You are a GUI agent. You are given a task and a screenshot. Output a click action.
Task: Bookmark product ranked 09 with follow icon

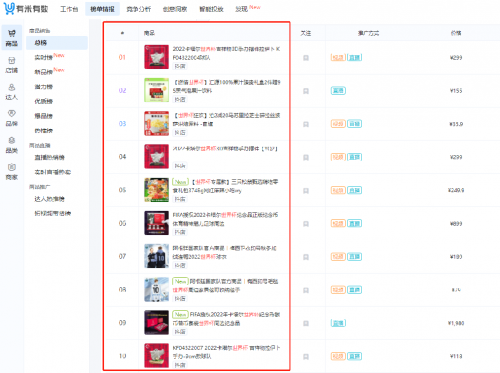(x=306, y=323)
